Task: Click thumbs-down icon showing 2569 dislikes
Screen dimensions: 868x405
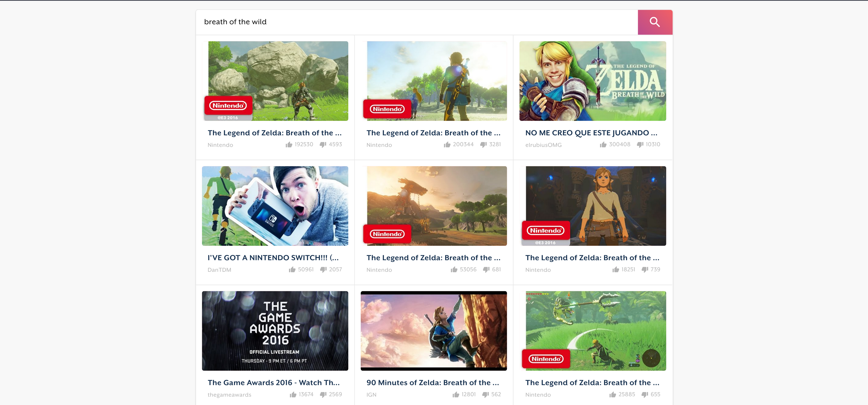Action: 323,395
